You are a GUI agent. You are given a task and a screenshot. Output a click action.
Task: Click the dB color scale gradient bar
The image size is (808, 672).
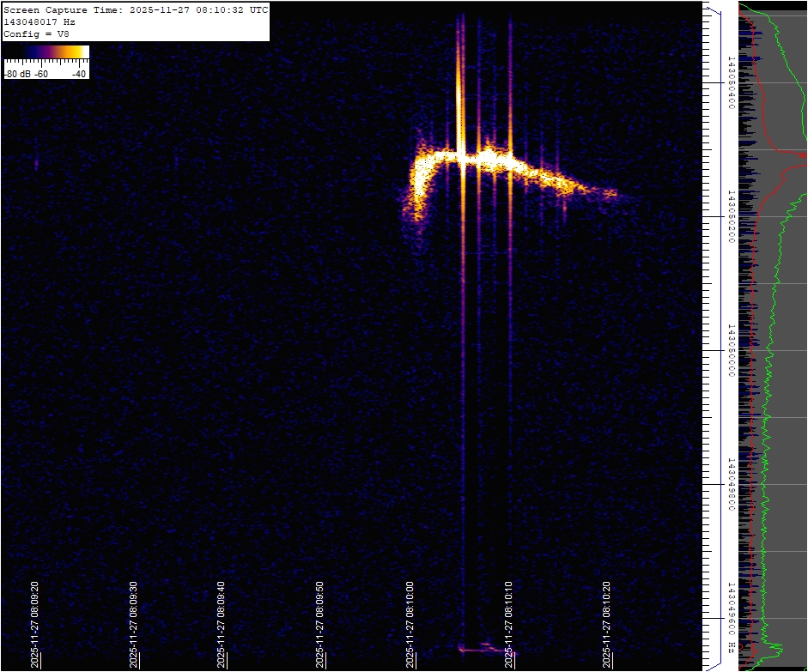pyautogui.click(x=46, y=52)
